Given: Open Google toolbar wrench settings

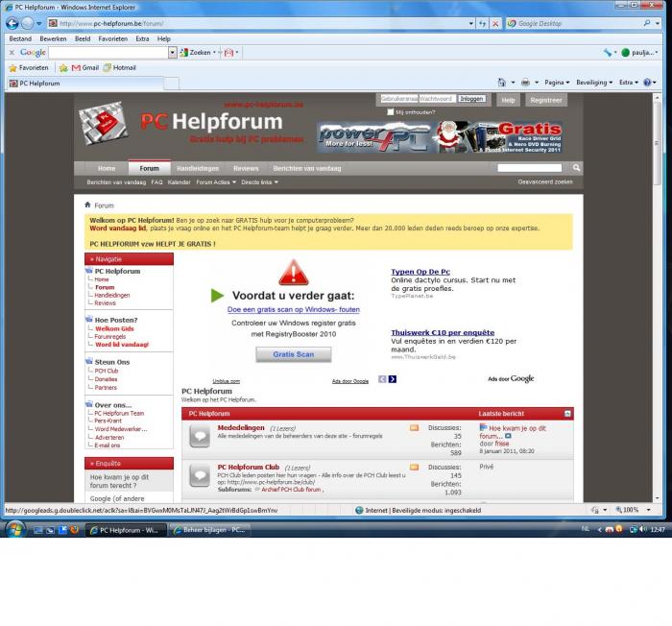Looking at the screenshot, I should [608, 52].
